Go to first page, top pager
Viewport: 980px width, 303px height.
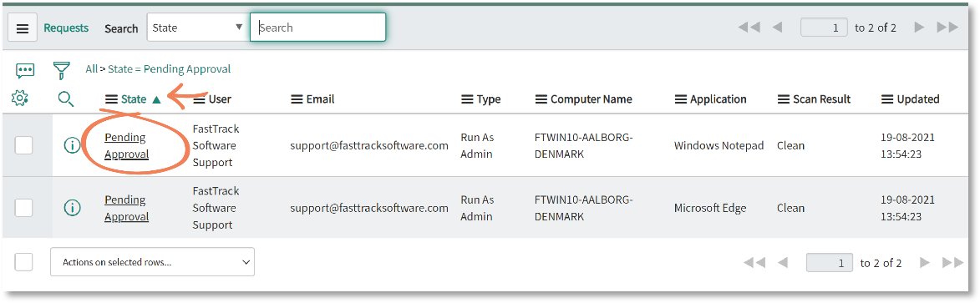tap(749, 28)
